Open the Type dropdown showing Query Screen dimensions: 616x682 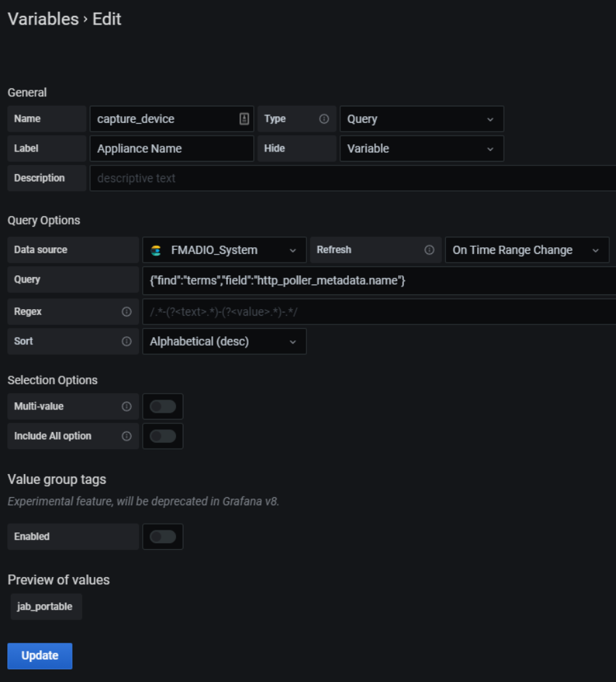coord(421,119)
